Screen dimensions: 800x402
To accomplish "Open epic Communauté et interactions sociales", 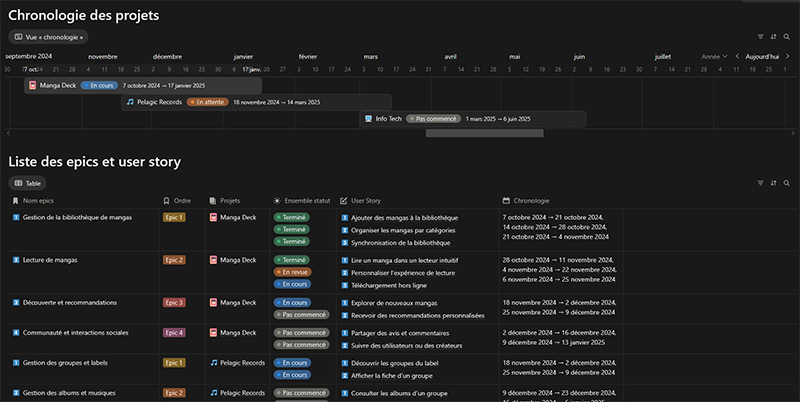I will (x=76, y=333).
